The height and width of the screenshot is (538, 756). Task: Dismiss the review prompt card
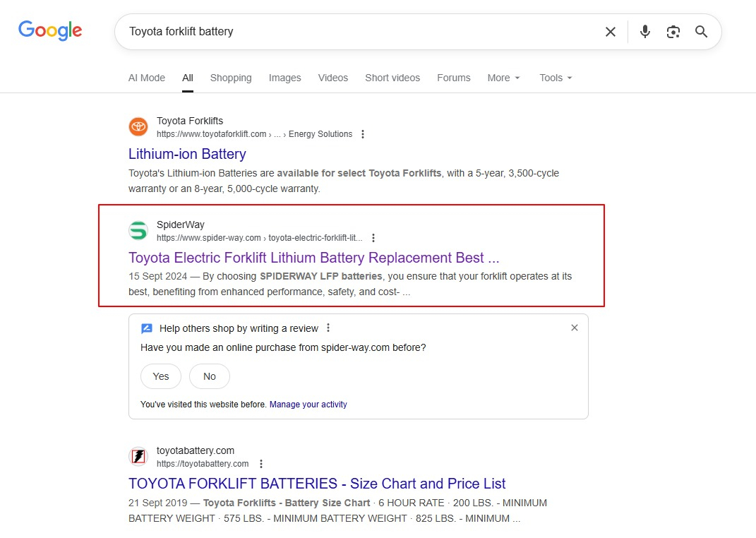(575, 328)
